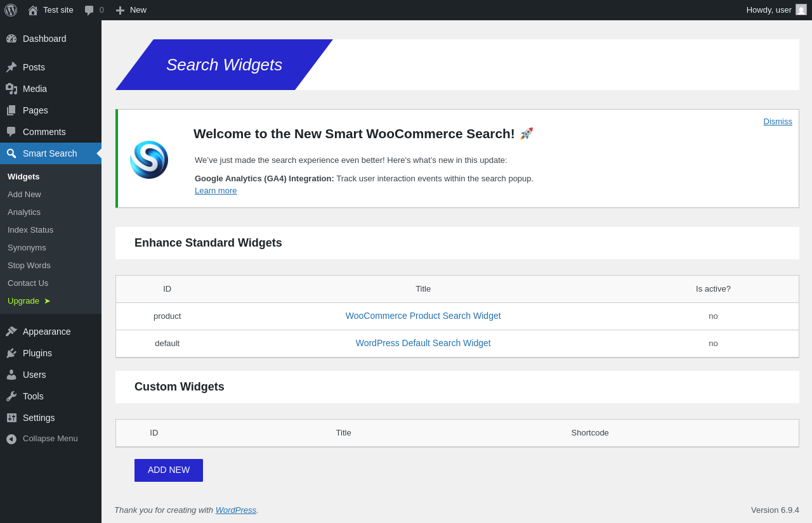Click Learn more about GA4 integration
The image size is (812, 523).
click(216, 191)
